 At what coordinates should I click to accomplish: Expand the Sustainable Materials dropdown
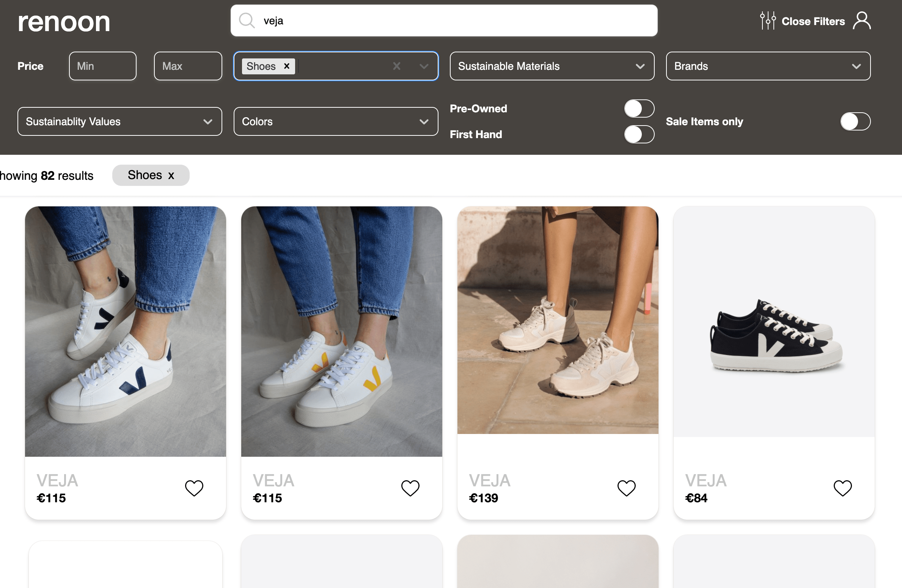coord(551,66)
